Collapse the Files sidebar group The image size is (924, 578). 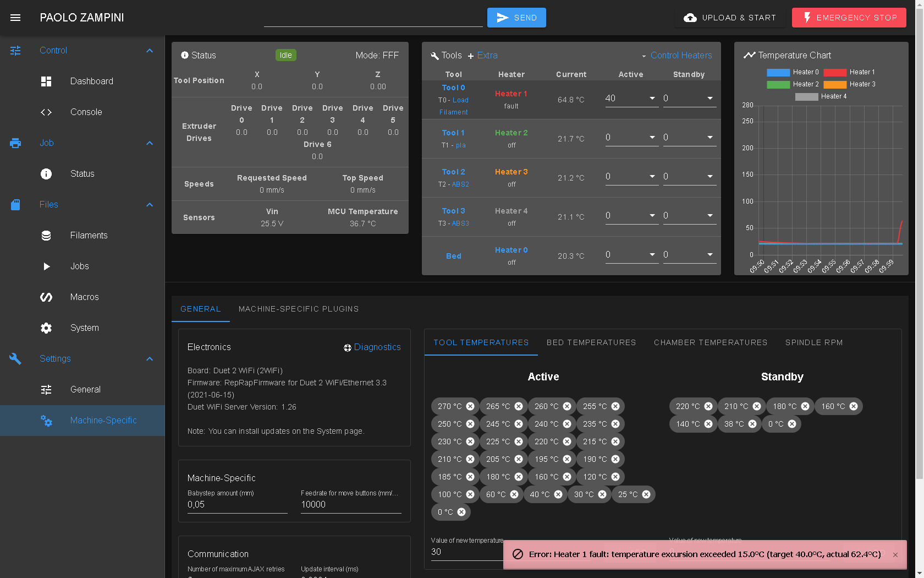tap(150, 205)
